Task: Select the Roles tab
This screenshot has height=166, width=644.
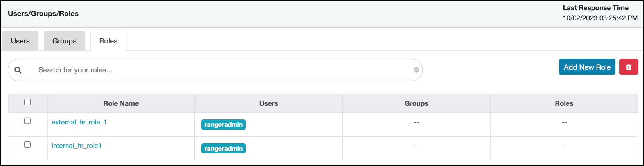Action: pos(108,41)
